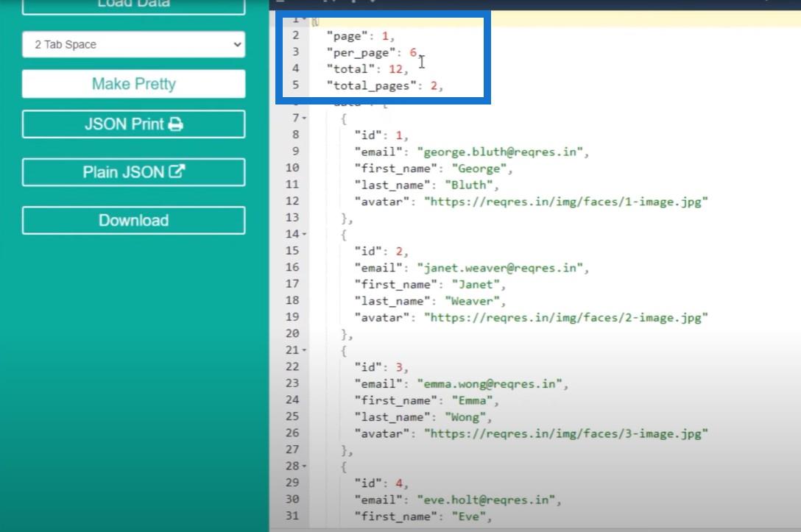
Task: Collapse the object at line 14
Action: [x=305, y=234]
